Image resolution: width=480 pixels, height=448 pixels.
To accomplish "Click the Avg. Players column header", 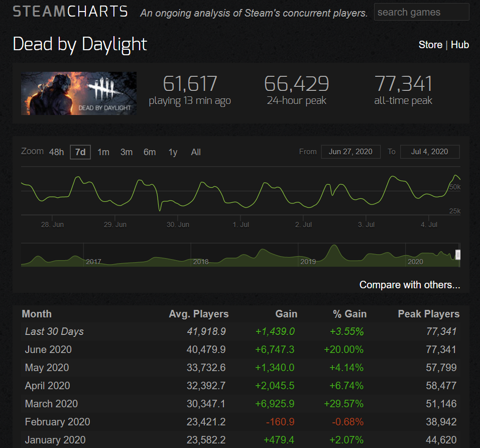I will pos(199,314).
